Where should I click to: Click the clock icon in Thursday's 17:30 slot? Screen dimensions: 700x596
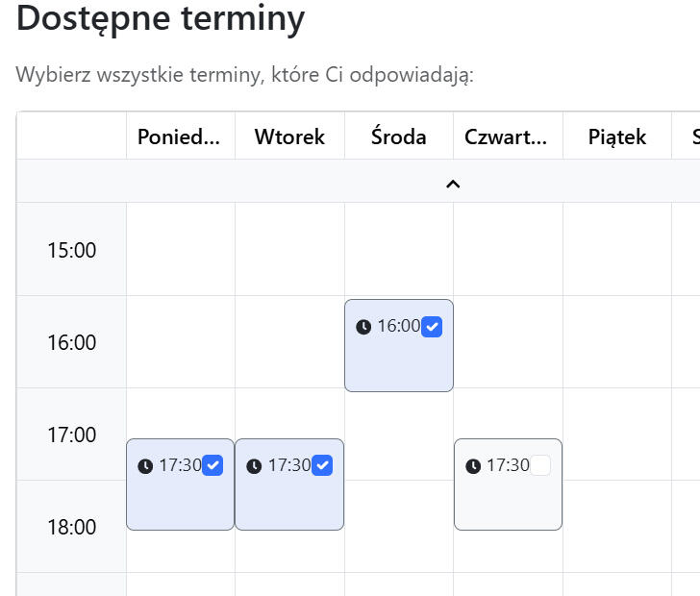(x=473, y=466)
